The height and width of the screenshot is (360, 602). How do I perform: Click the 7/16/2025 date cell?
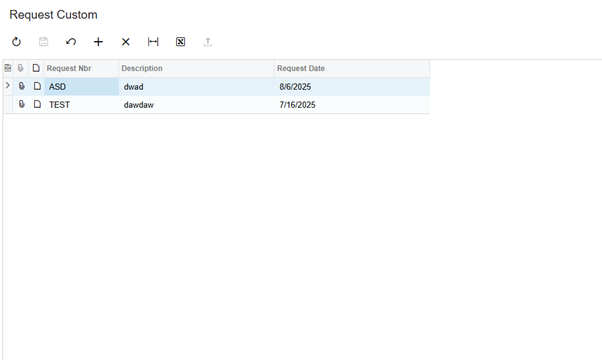click(352, 105)
